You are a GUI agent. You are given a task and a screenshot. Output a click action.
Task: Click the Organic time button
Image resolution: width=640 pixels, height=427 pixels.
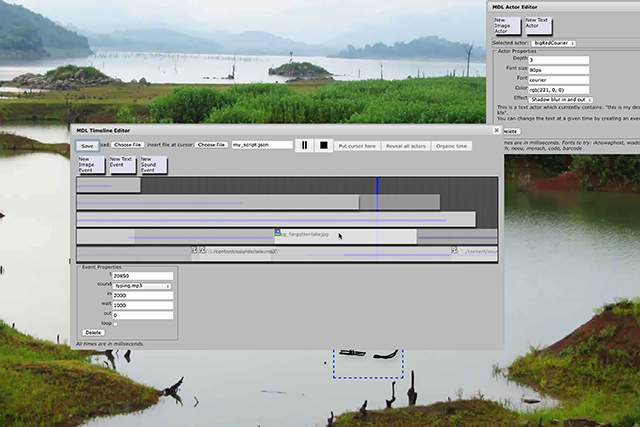click(452, 145)
